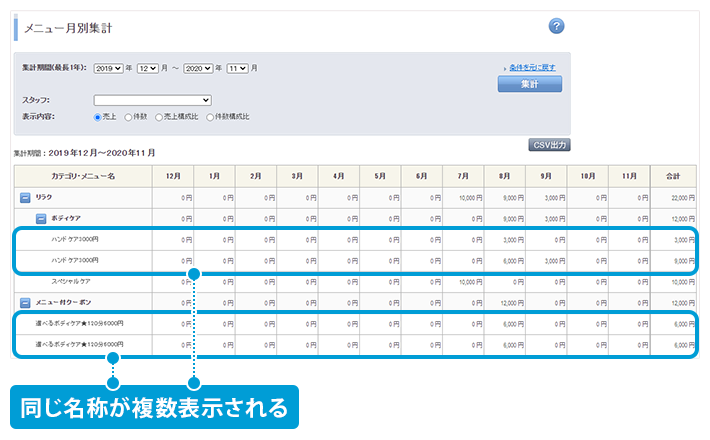Select the 売上 radio button
Viewport: 710px width, 440px height.
(98, 117)
